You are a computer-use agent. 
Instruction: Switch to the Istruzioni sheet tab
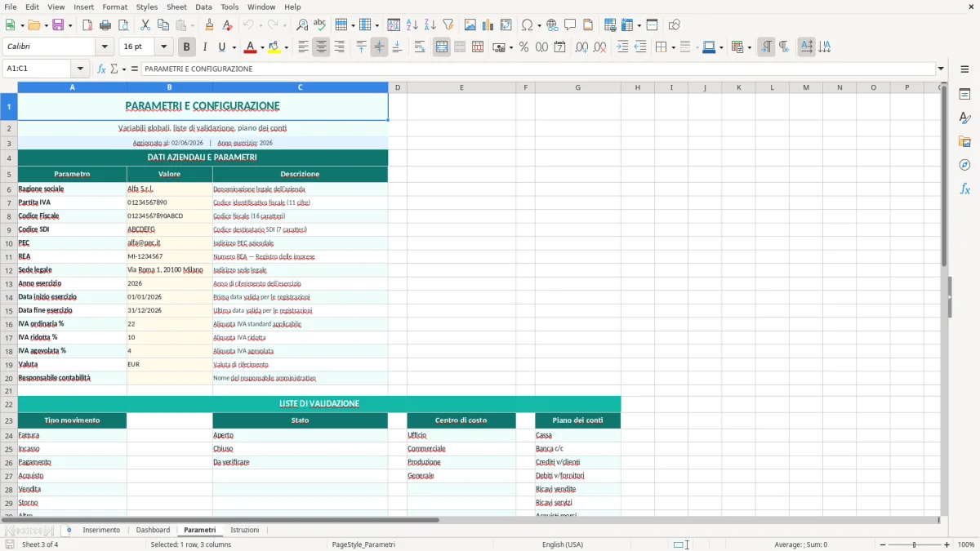(x=245, y=531)
